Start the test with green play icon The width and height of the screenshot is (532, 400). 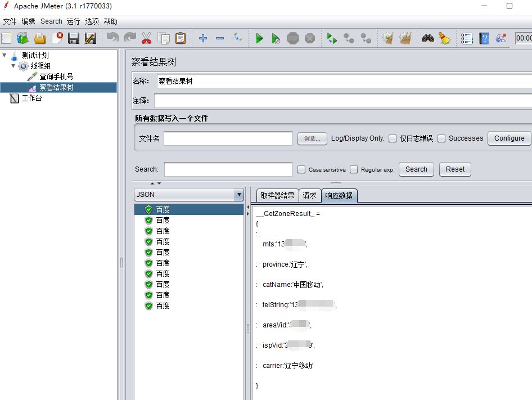click(260, 38)
